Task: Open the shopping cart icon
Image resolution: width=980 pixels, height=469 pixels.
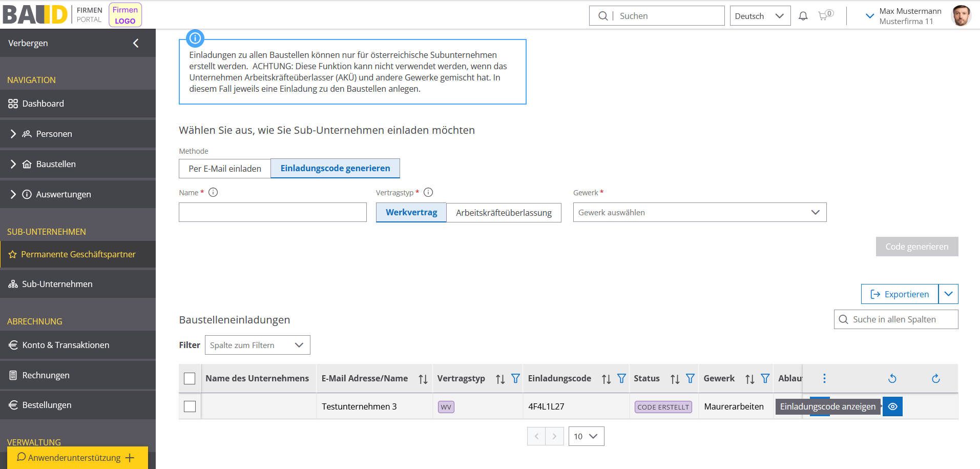Action: click(824, 16)
